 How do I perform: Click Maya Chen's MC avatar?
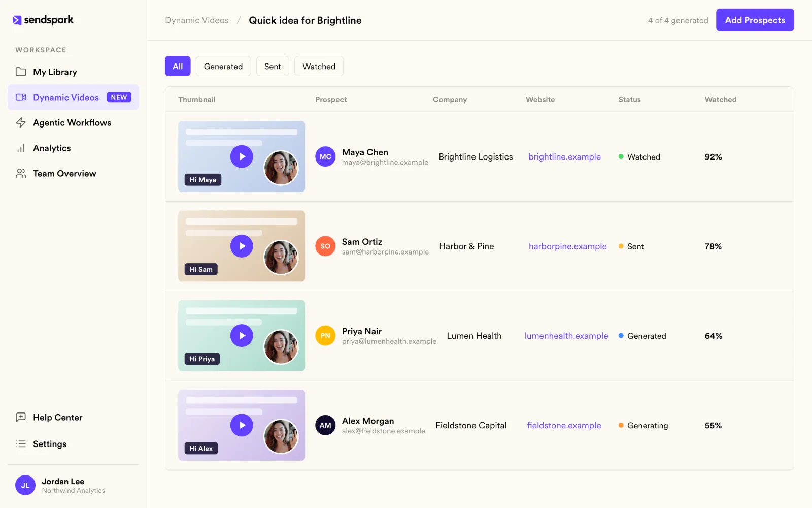pyautogui.click(x=325, y=156)
